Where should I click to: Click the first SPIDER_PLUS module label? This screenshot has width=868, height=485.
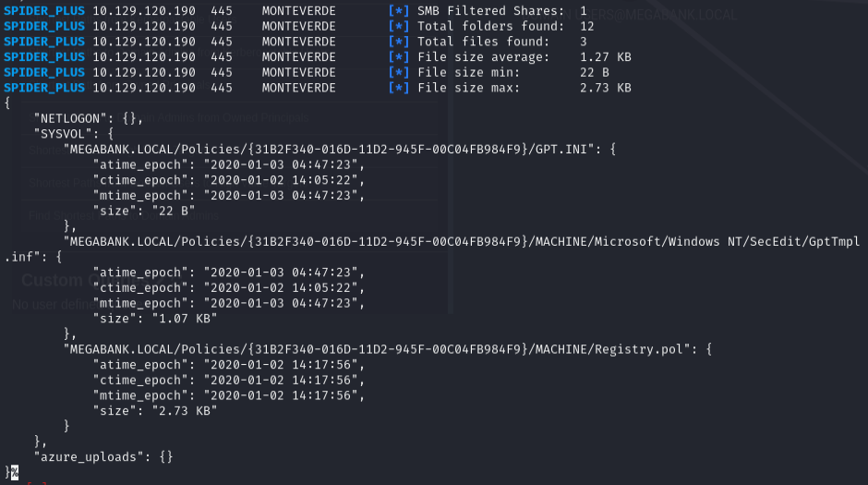pos(44,11)
